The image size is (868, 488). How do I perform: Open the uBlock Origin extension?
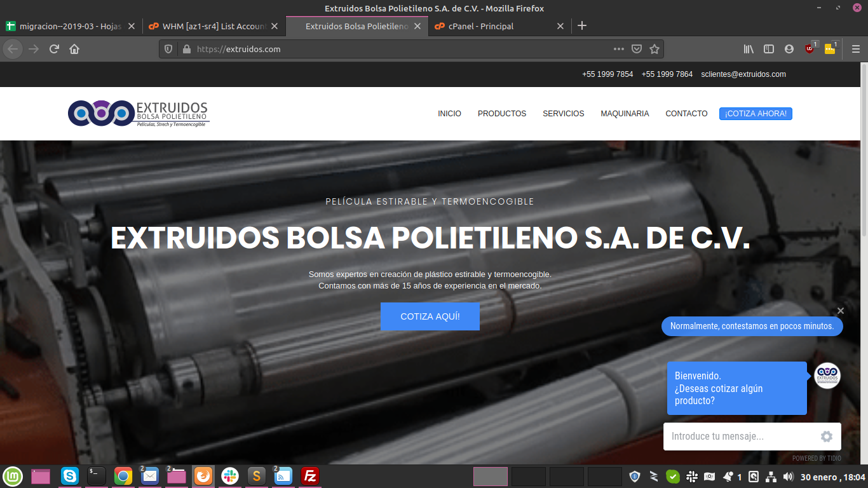(810, 49)
